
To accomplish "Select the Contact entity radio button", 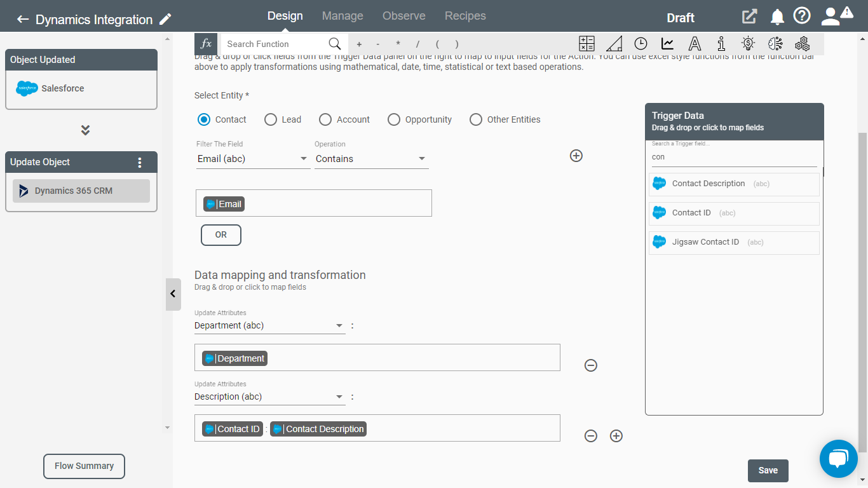I will click(x=204, y=119).
